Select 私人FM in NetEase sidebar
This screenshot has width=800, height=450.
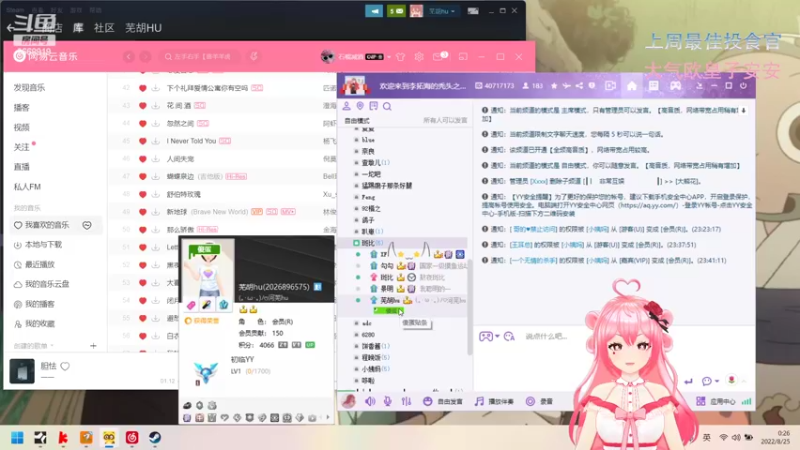click(27, 187)
